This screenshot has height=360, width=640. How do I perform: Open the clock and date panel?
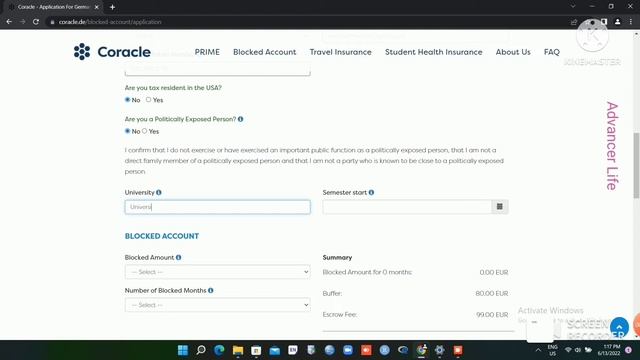[x=609, y=350]
